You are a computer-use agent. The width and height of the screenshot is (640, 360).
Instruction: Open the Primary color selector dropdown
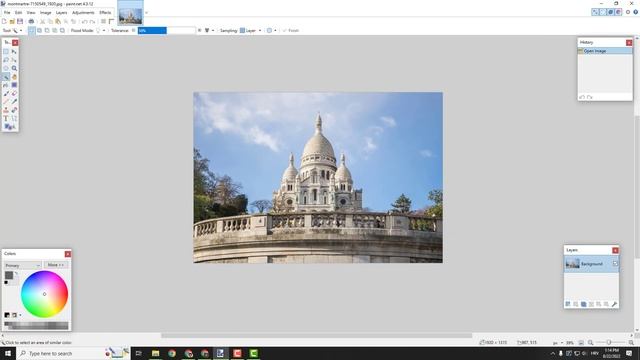[22, 265]
